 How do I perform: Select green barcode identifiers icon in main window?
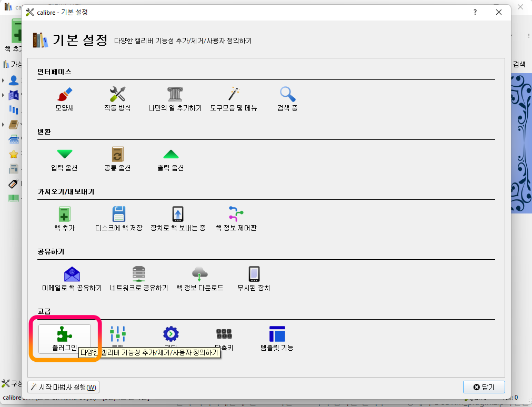(x=14, y=198)
